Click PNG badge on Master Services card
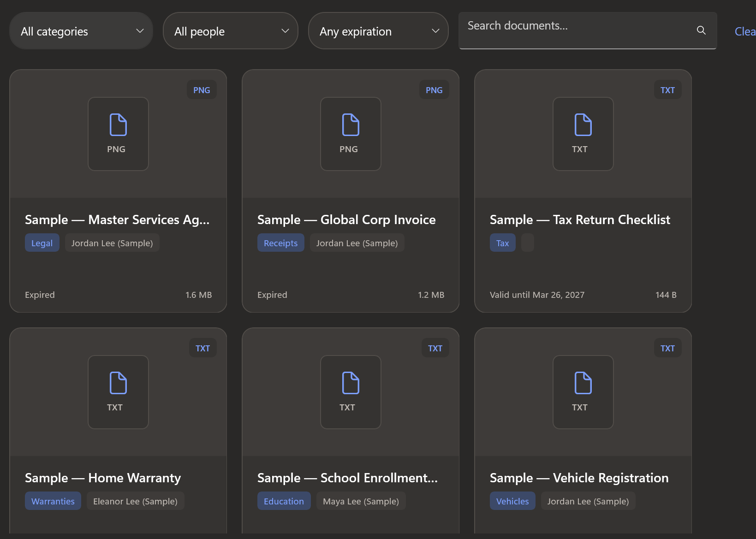The height and width of the screenshot is (539, 756). (x=202, y=90)
